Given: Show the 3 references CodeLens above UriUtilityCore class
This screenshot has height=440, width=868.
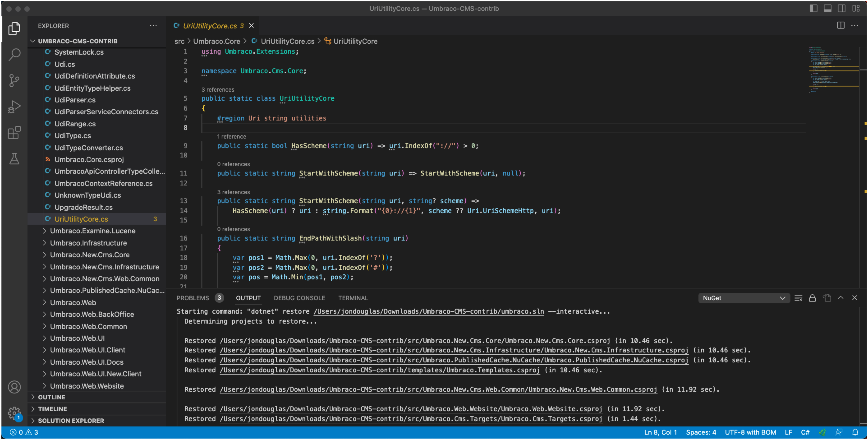Looking at the screenshot, I should coord(218,90).
